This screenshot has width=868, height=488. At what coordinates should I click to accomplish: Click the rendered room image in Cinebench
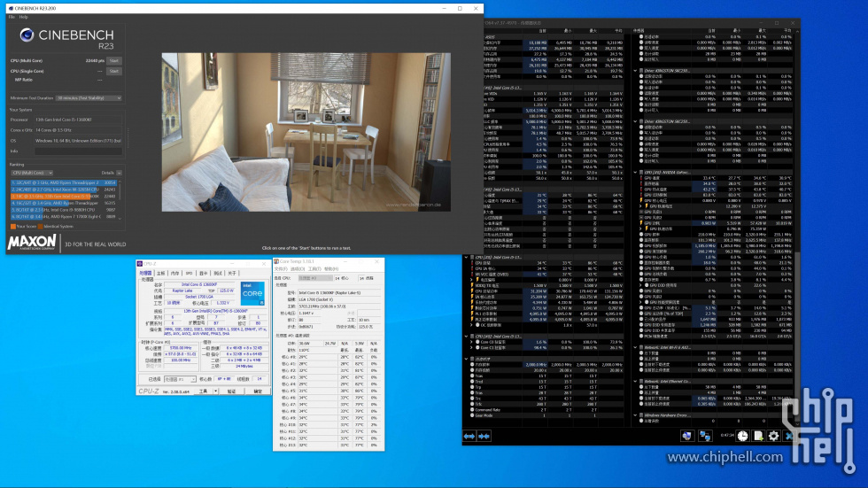pyautogui.click(x=306, y=132)
